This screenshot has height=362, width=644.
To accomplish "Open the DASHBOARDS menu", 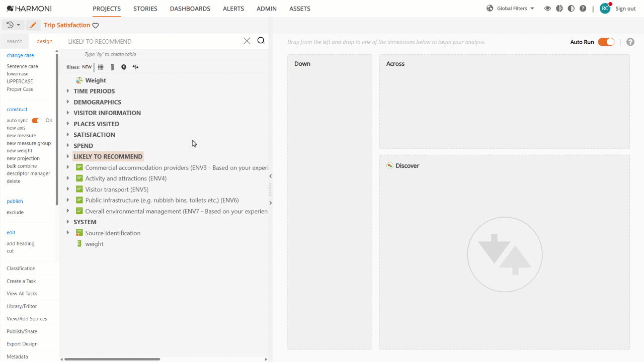I will pyautogui.click(x=190, y=9).
